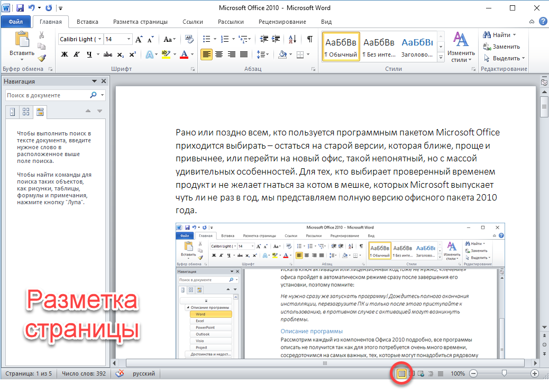Center-align text using the main ribbon alignment icon
Screen dimensions: 549x392
[x=218, y=54]
